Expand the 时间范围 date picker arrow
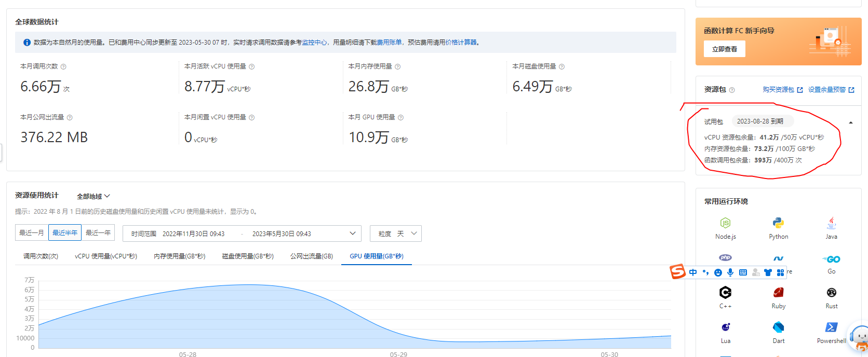This screenshot has width=868, height=357. (x=353, y=234)
